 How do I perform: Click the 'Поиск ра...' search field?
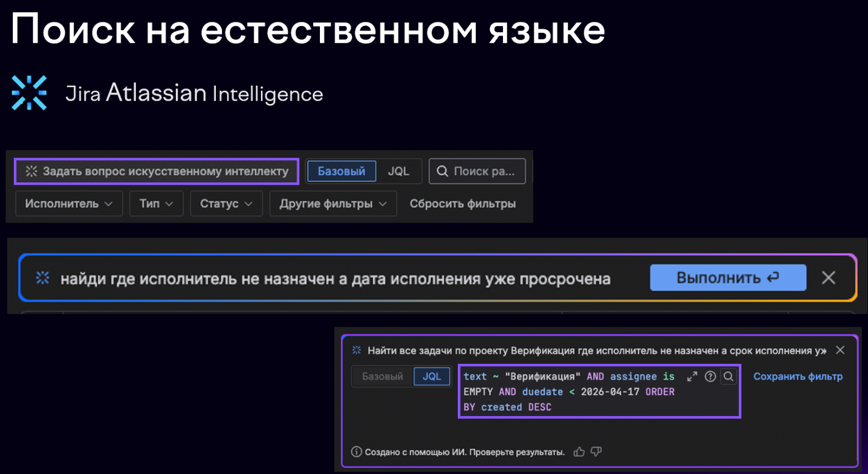click(477, 171)
